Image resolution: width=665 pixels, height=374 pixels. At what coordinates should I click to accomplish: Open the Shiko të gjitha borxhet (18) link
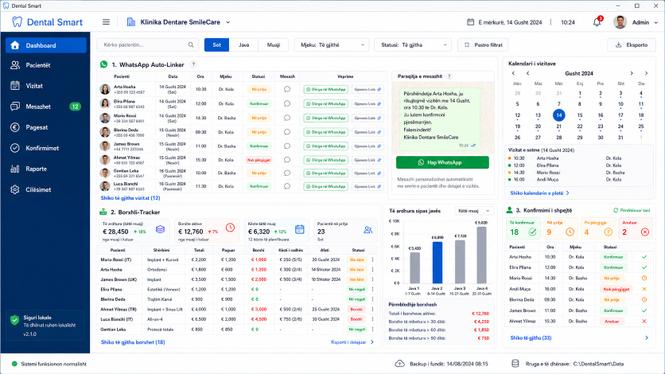point(133,342)
